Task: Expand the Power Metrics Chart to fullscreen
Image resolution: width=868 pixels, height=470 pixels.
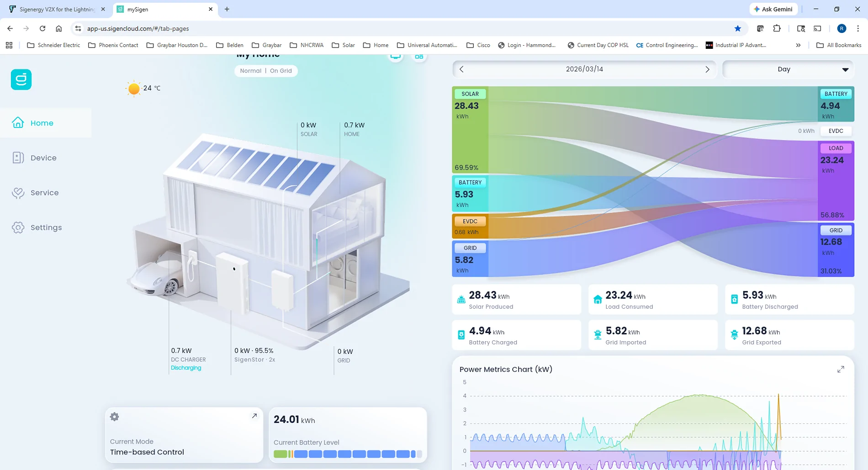Action: (x=841, y=369)
